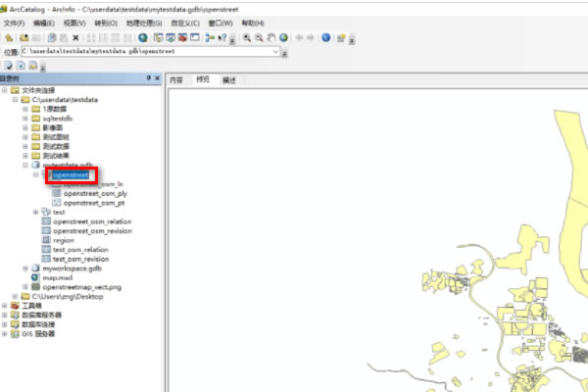Open the ModelBuilder window icon
588x392 pixels.
pos(210,37)
